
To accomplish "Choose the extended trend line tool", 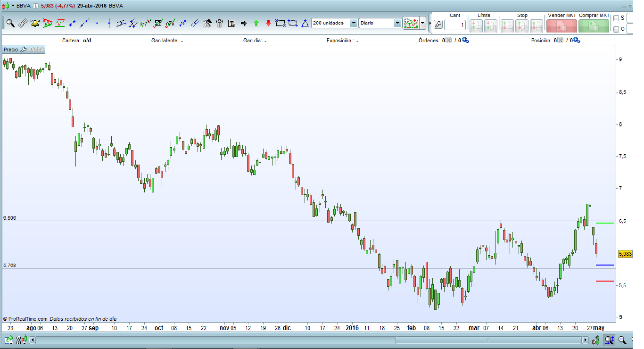I will click(84, 23).
